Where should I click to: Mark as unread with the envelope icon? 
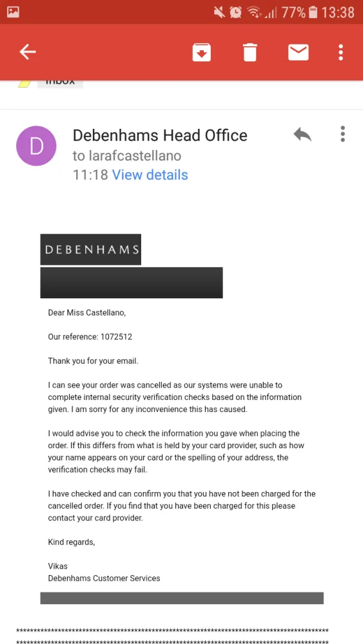(x=298, y=53)
